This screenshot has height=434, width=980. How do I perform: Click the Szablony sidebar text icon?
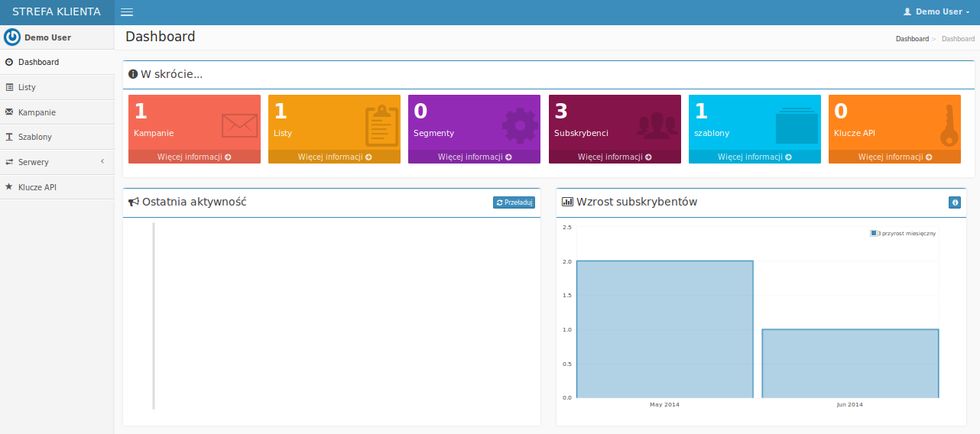[x=9, y=137]
